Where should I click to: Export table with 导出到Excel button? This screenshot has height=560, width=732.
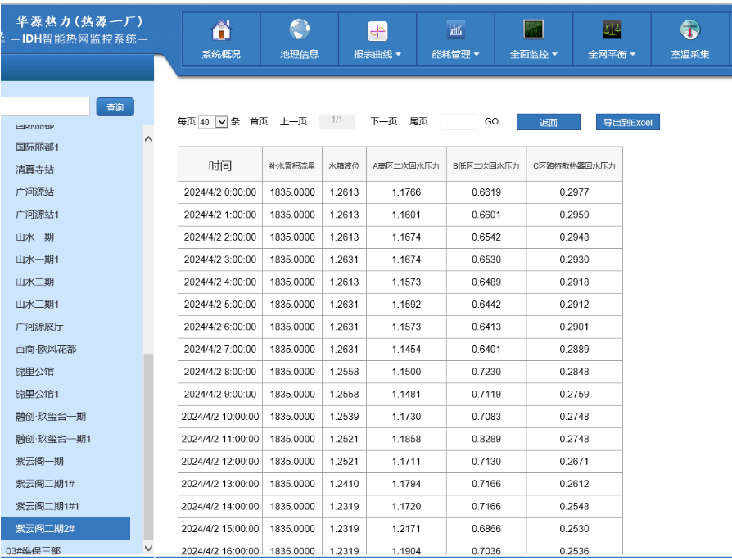tap(627, 123)
